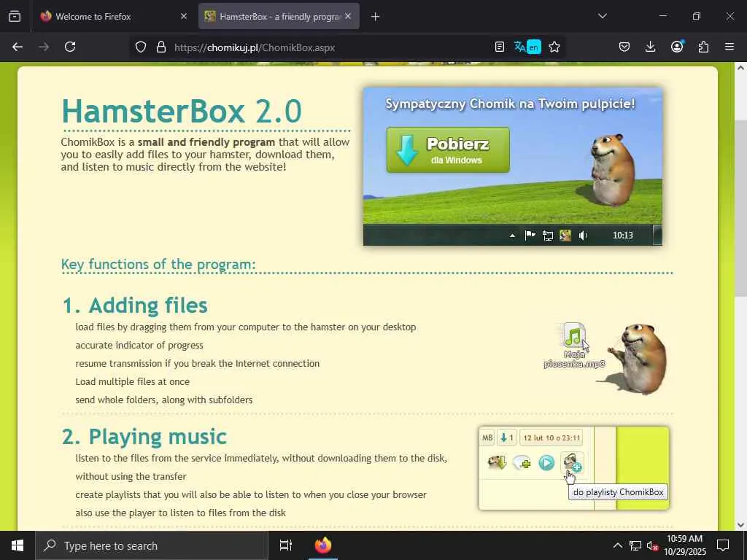The height and width of the screenshot is (560, 747).
Task: Open the taskbar clock and date
Action: coord(684,545)
